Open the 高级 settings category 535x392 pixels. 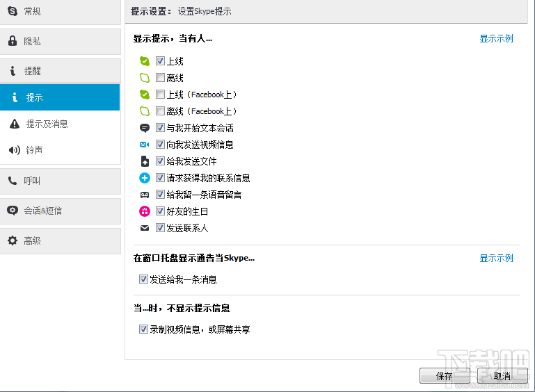[60, 240]
